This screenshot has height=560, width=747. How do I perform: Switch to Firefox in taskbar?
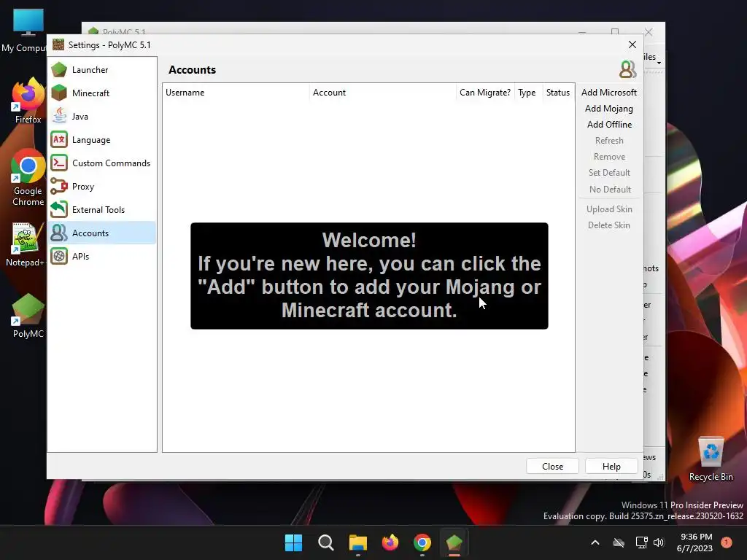pos(390,542)
